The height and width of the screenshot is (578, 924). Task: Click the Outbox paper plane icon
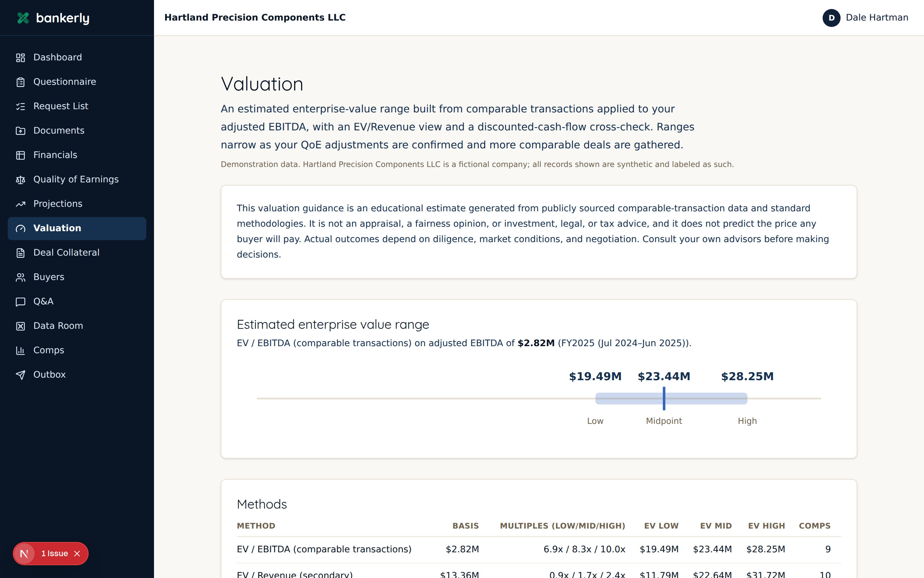(x=21, y=375)
